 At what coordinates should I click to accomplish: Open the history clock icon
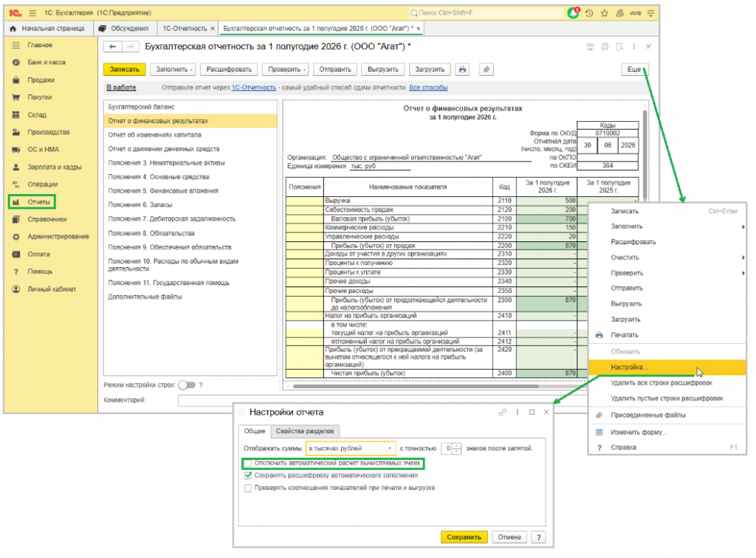(x=589, y=13)
